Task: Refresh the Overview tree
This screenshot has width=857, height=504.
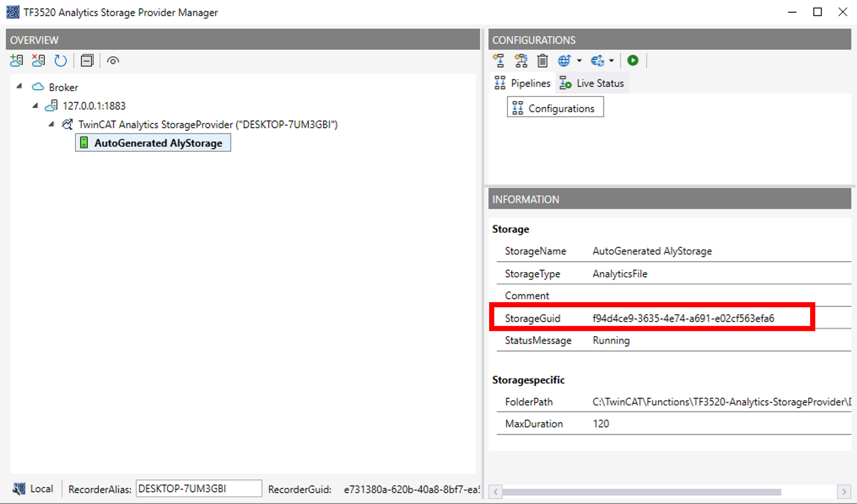Action: (x=61, y=61)
